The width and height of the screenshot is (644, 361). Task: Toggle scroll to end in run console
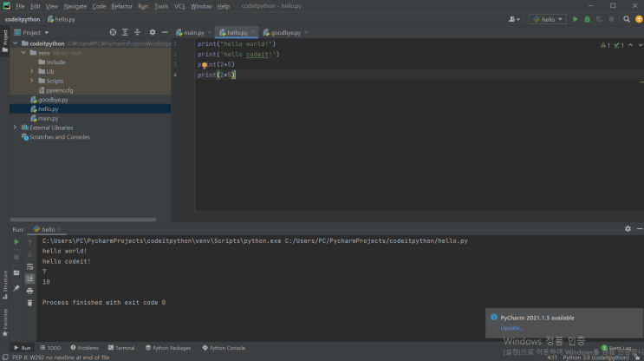(x=29, y=279)
